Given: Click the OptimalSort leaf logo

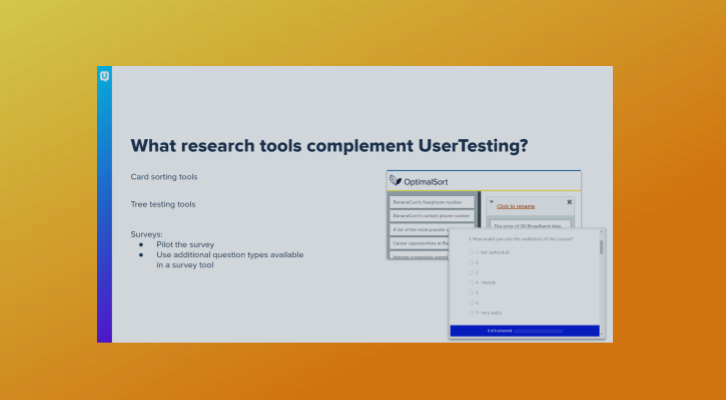Looking at the screenshot, I should click(x=395, y=180).
